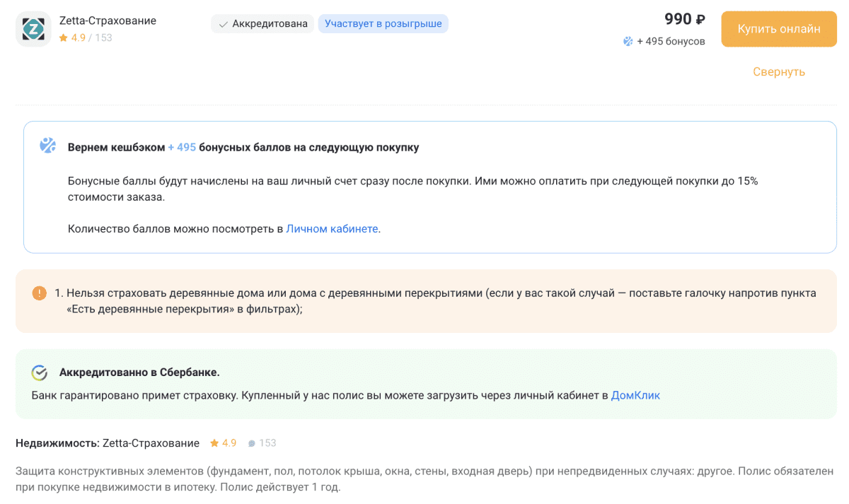This screenshot has width=849, height=504.
Task: Click the reviews comment icon with 153
Action: 252,444
